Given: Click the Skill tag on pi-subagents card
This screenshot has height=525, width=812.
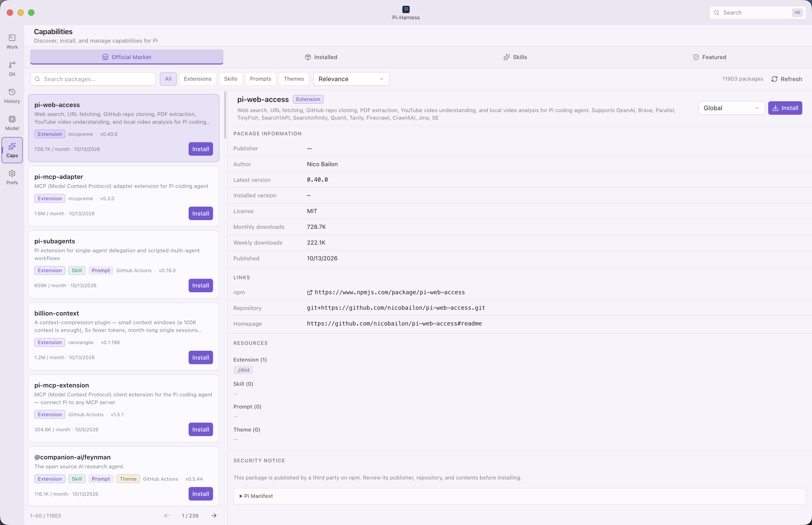Looking at the screenshot, I should (x=77, y=270).
